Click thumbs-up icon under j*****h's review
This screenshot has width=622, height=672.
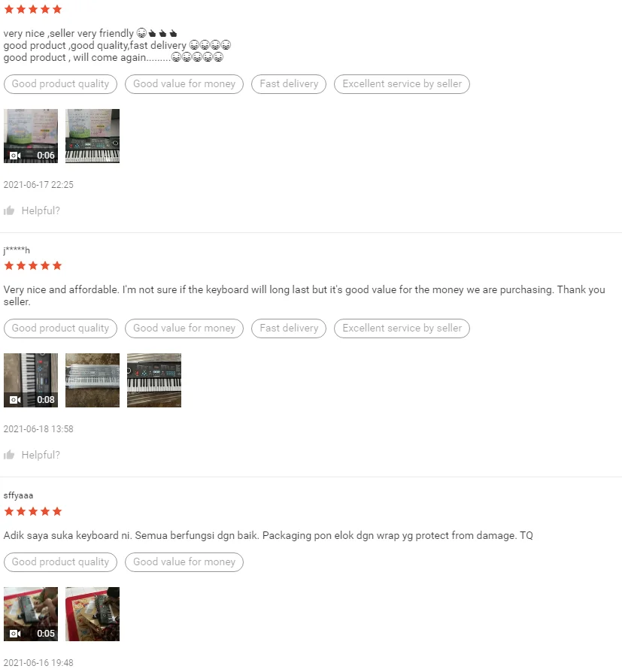(9, 455)
